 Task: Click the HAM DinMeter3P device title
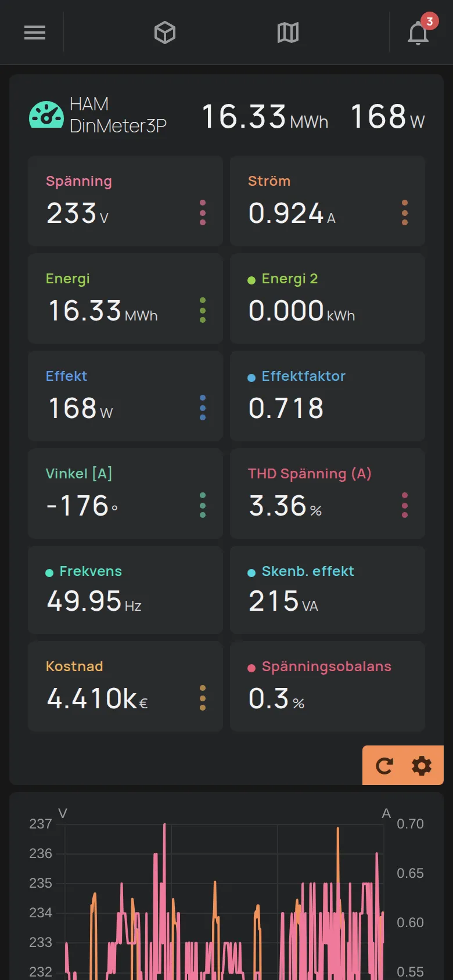tap(118, 115)
